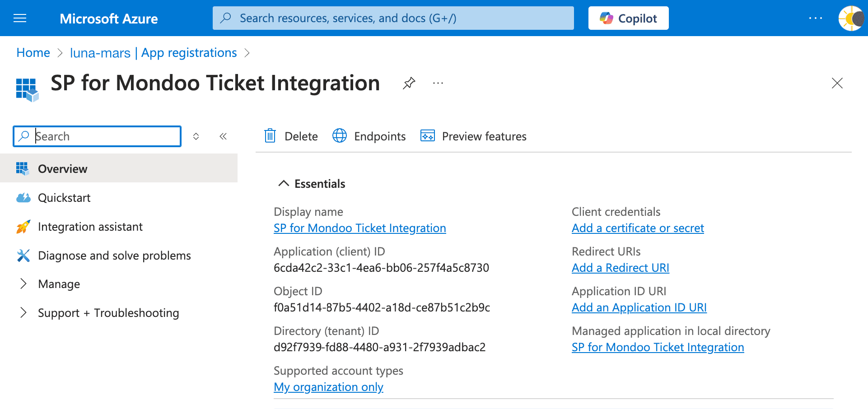Open Endpoints via the globe icon

tap(339, 136)
